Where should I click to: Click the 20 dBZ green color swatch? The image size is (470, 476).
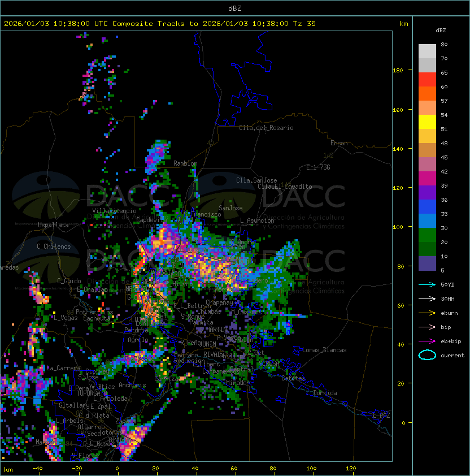(427, 249)
